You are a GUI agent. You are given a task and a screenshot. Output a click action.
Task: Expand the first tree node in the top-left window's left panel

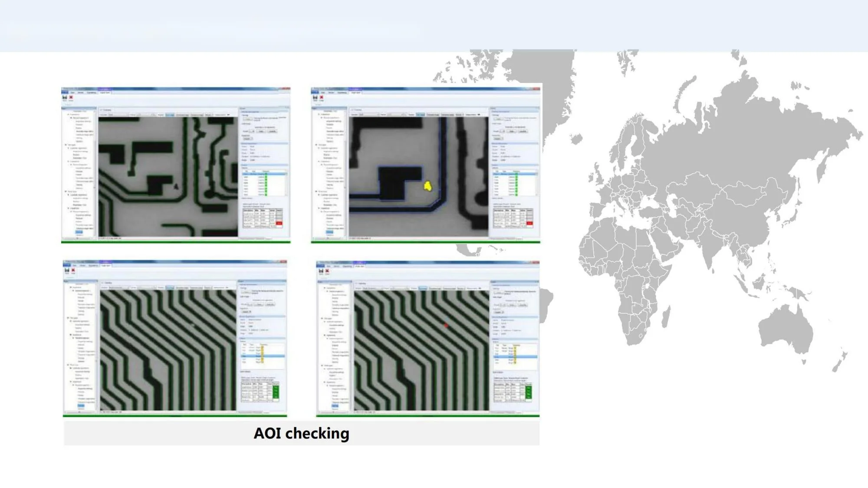68,114
